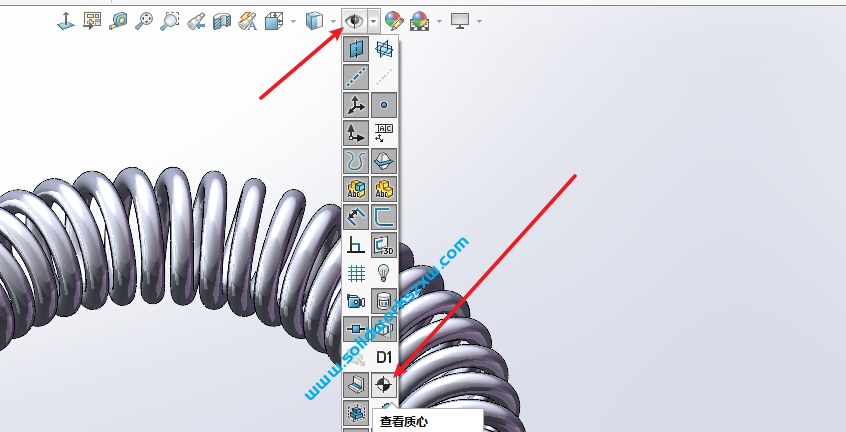Screen dimensions: 846x432
Task: Toggle View Axes dashed line icon
Action: [x=356, y=77]
